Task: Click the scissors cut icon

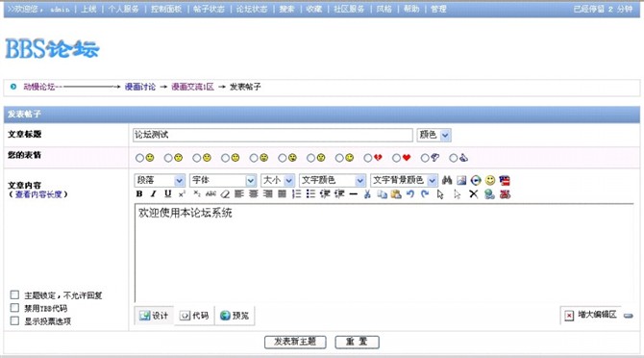Action: tap(367, 194)
